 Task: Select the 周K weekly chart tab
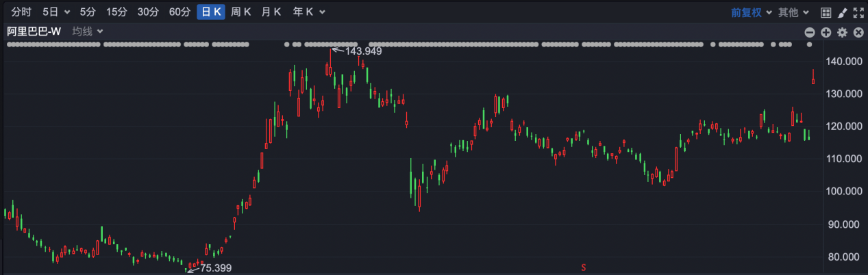[x=240, y=12]
